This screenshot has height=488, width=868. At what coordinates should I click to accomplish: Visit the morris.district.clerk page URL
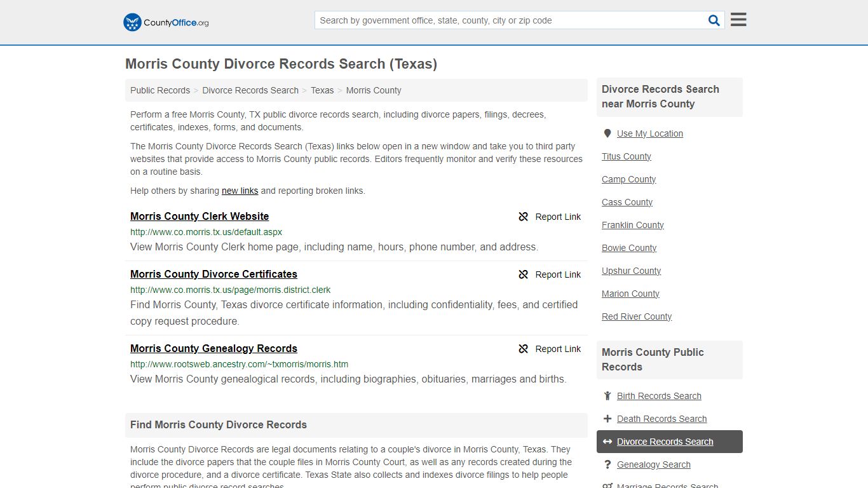[230, 290]
